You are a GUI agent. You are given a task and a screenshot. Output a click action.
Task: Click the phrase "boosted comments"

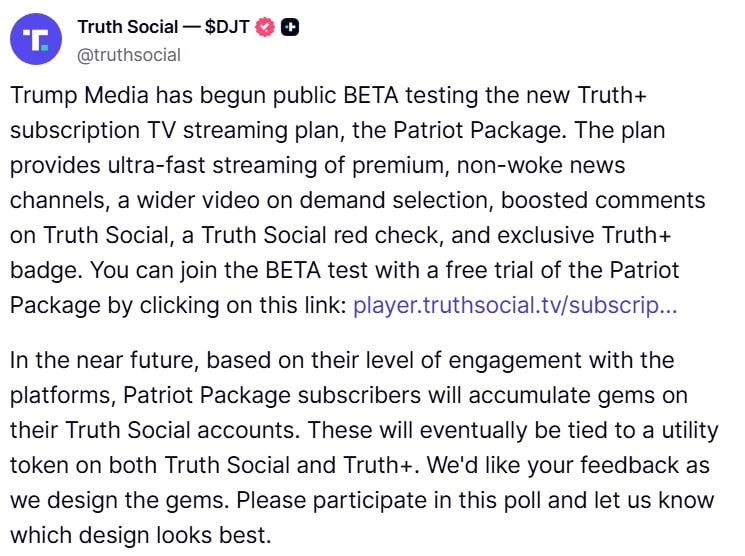pyautogui.click(x=603, y=200)
